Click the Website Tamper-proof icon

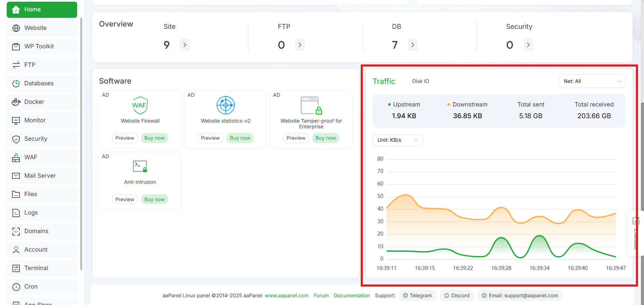click(x=311, y=105)
